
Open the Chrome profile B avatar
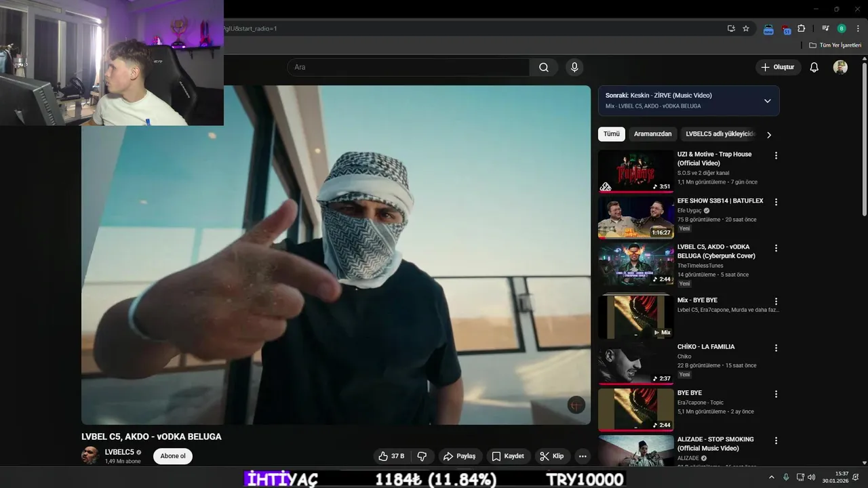click(x=842, y=28)
